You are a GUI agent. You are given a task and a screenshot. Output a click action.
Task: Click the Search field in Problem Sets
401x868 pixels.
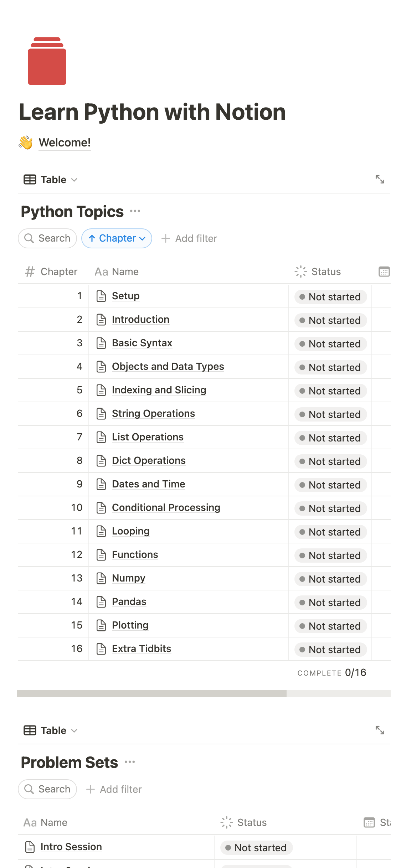(x=47, y=789)
